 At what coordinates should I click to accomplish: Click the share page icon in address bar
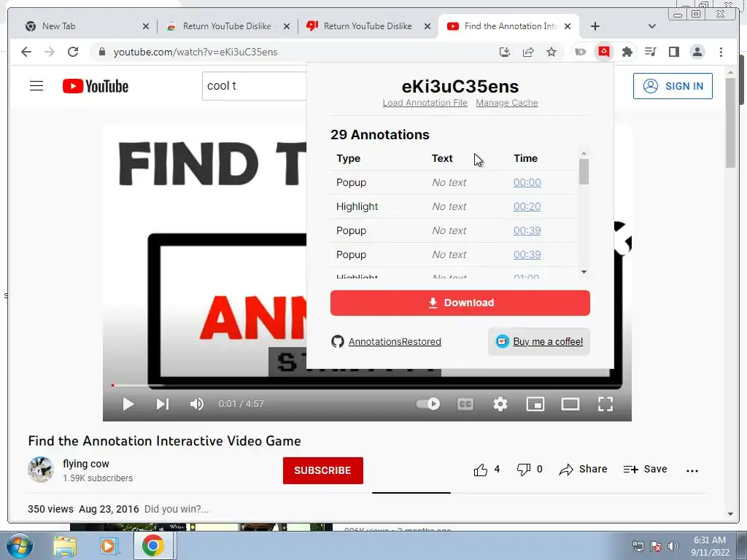point(528,52)
